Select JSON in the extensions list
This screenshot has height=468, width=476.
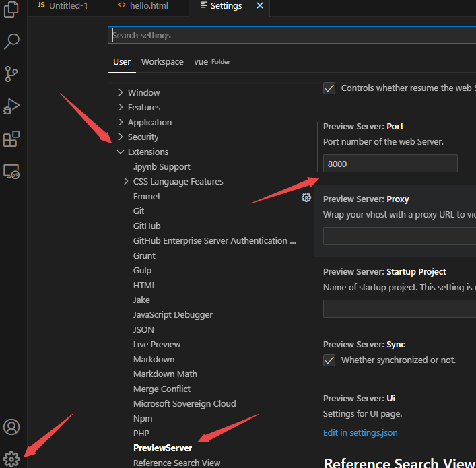[143, 330]
